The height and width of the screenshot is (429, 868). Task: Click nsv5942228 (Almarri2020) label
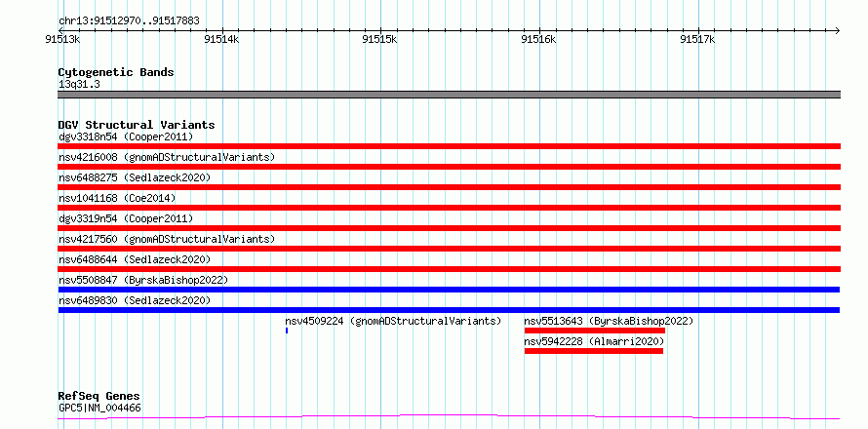594,341
